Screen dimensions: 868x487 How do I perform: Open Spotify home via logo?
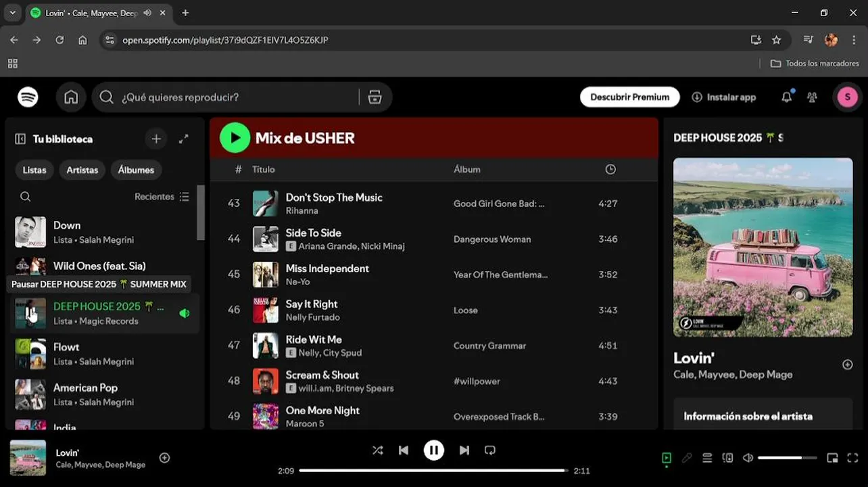coord(28,97)
